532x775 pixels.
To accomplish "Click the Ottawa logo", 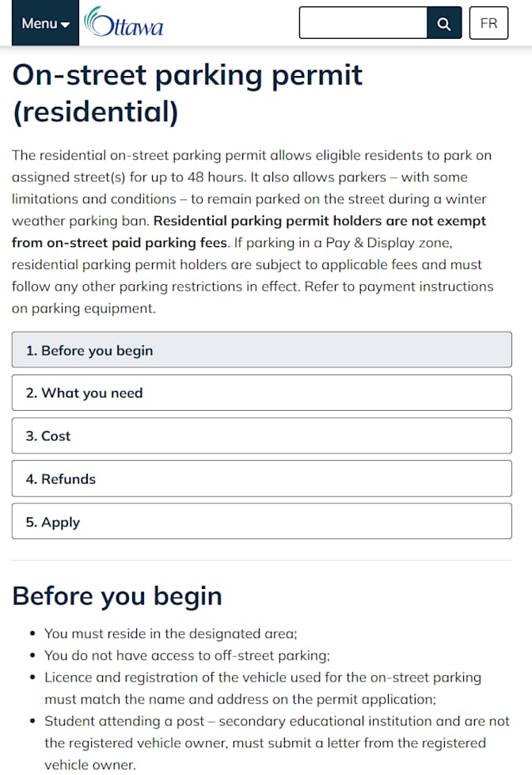I will [x=123, y=22].
